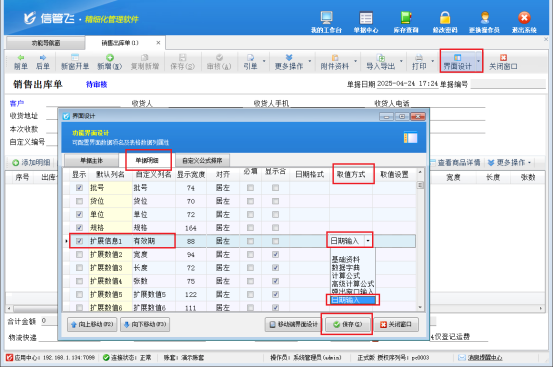Click the dialog's vertical scrollbar down arrow
The width and height of the screenshot is (553, 367).
[420, 307]
